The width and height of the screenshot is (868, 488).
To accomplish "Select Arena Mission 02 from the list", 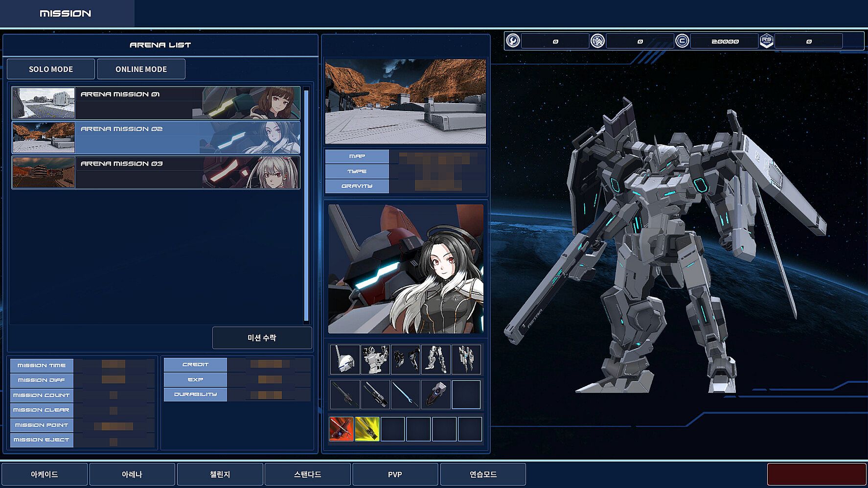I will tap(156, 138).
